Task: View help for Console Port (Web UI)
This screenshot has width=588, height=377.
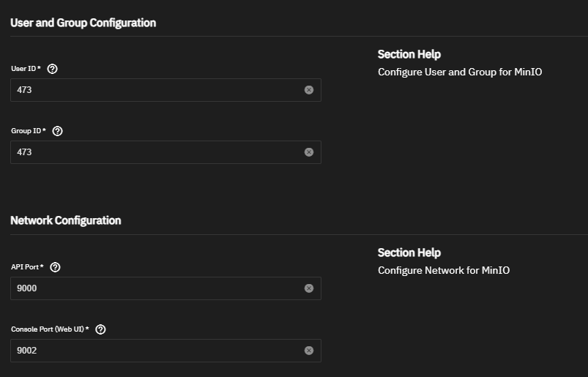Action: (x=100, y=329)
